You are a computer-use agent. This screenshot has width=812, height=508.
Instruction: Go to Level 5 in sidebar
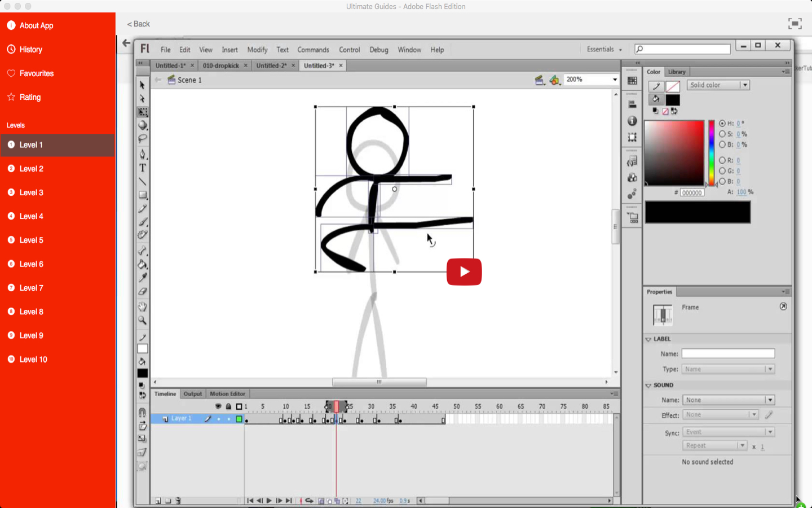(32, 240)
